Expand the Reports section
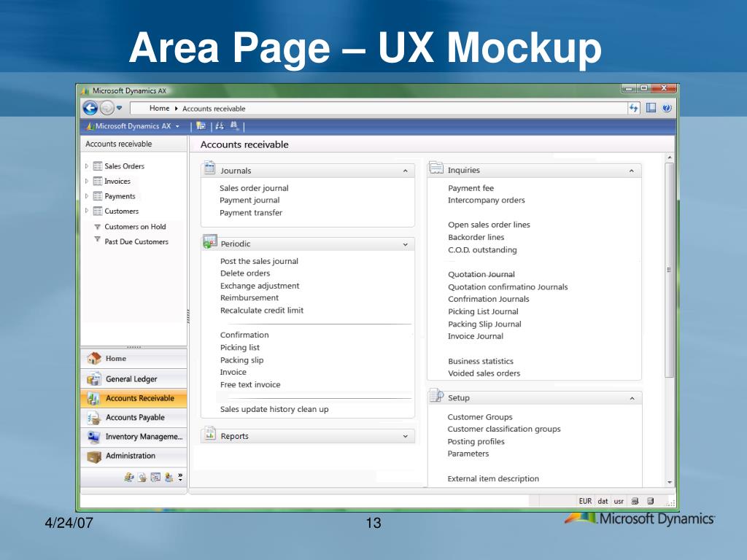This screenshot has width=747, height=560. click(406, 436)
